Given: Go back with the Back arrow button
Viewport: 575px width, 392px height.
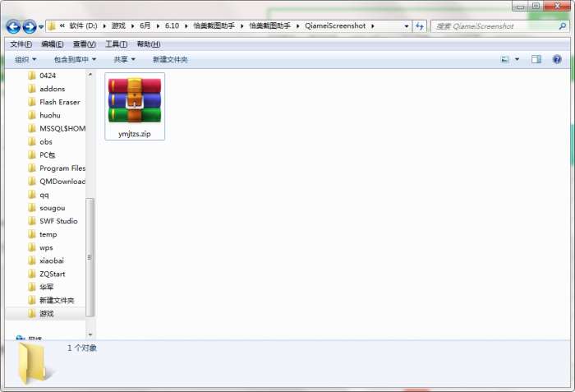Looking at the screenshot, I should coord(13,26).
